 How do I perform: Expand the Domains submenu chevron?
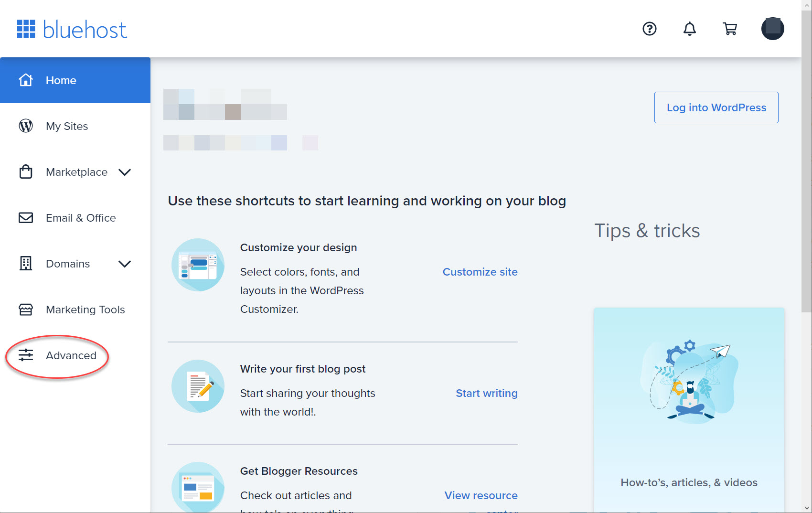coord(125,264)
